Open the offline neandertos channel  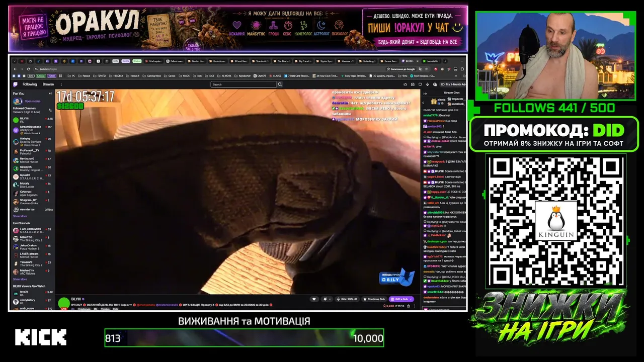click(33, 210)
